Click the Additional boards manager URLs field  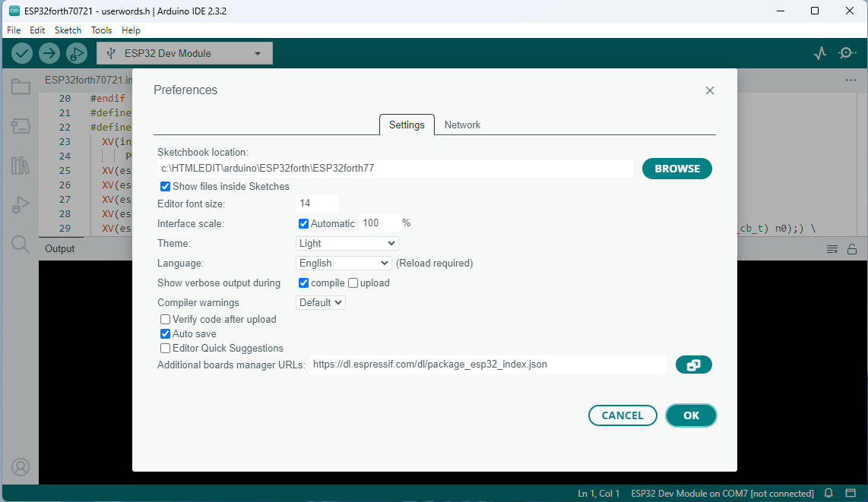[x=488, y=365]
